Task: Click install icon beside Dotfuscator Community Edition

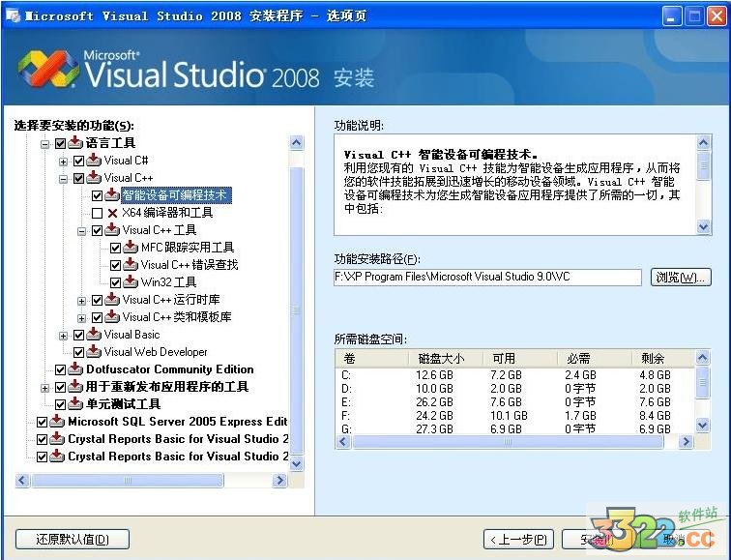Action: click(75, 369)
